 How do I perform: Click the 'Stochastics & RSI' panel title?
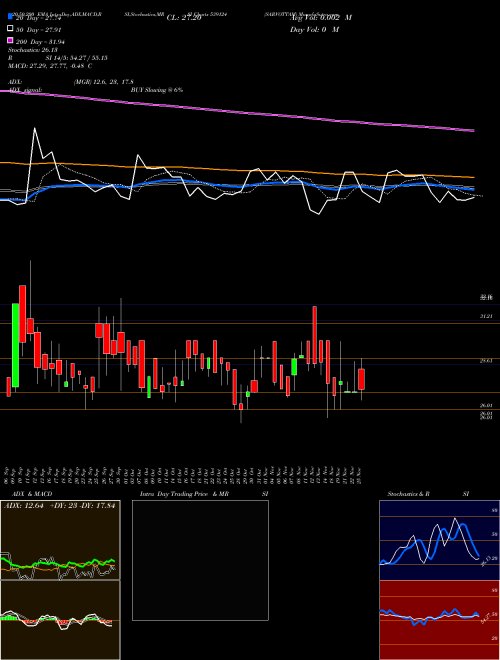coord(428,494)
